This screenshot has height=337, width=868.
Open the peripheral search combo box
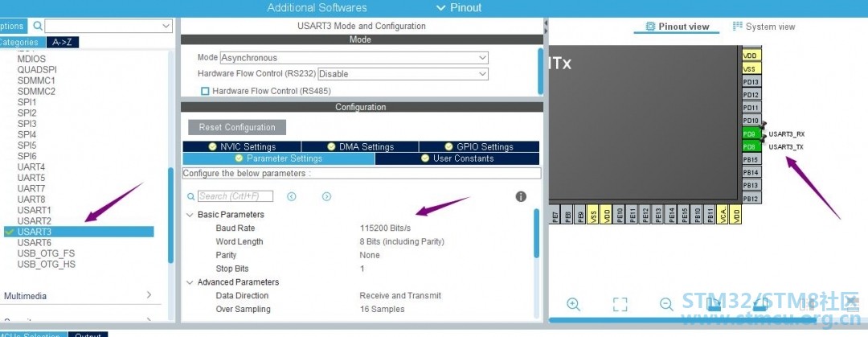pyautogui.click(x=108, y=26)
